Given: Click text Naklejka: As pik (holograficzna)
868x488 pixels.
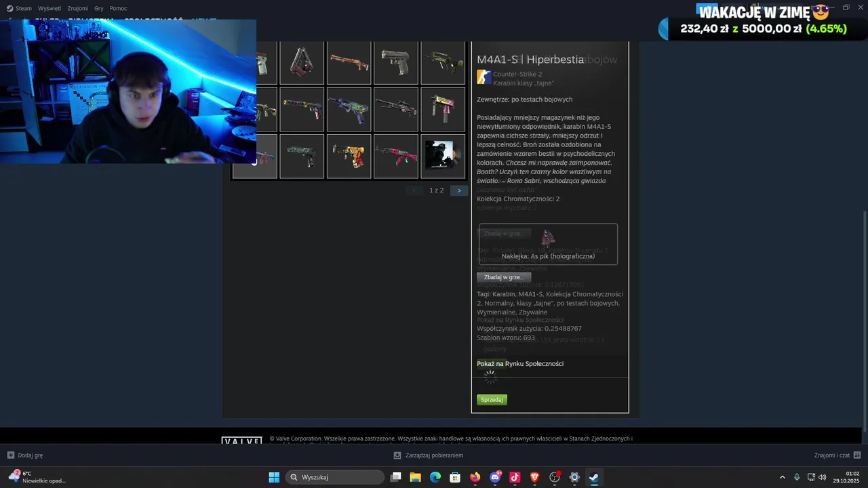Looking at the screenshot, I should coord(548,256).
